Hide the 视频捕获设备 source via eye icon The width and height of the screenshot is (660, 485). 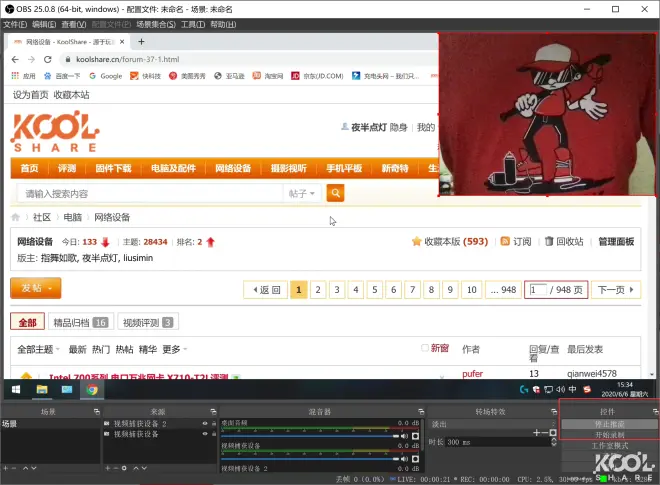[x=205, y=434]
